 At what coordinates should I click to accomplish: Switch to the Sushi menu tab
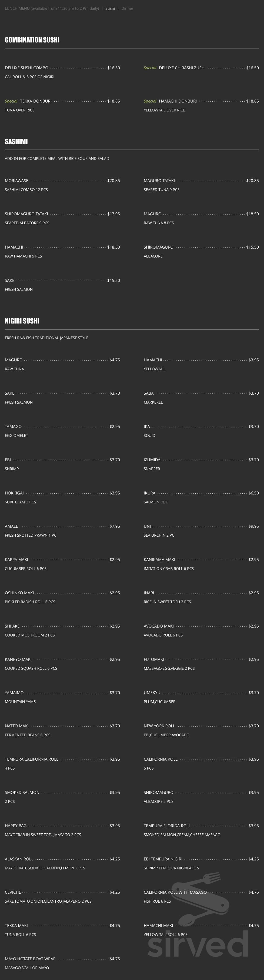(110, 8)
